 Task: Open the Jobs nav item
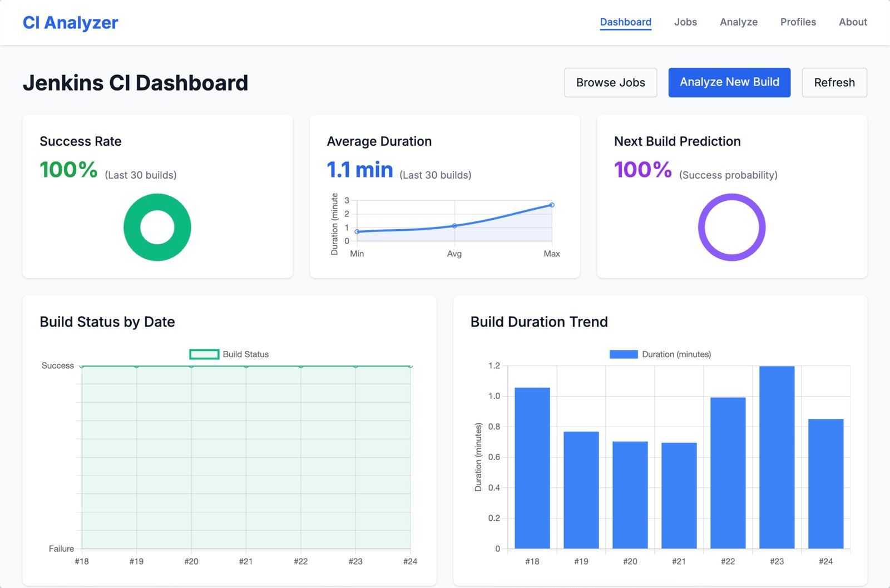point(685,22)
